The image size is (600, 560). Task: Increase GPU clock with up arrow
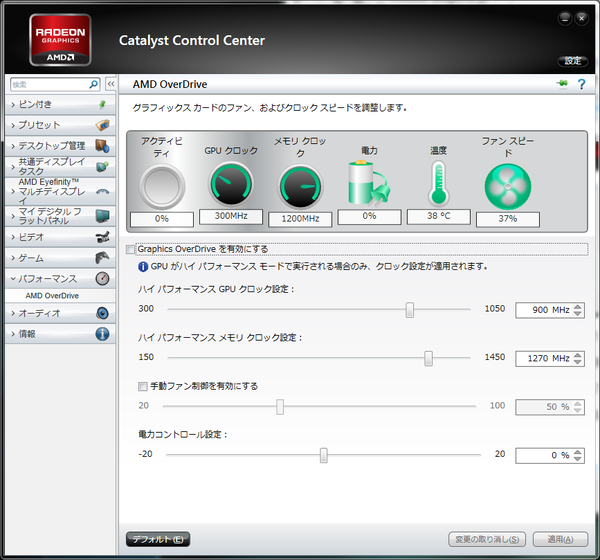(x=577, y=306)
